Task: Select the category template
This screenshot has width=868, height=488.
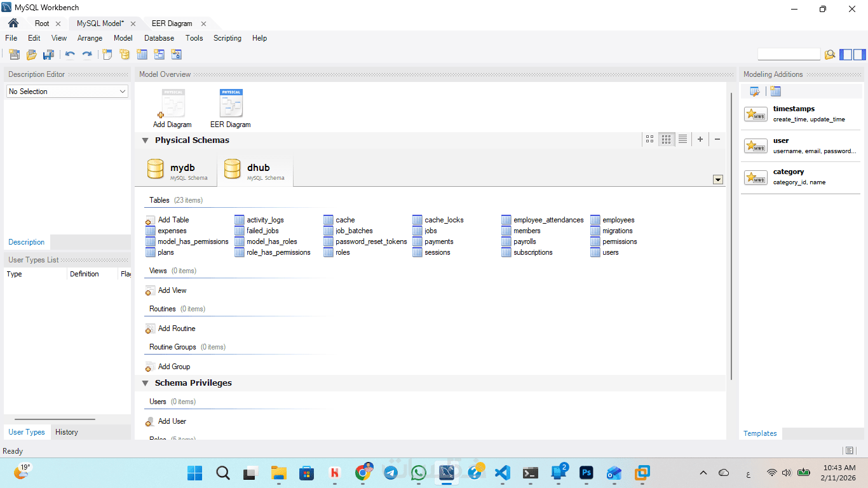Action: tap(801, 177)
